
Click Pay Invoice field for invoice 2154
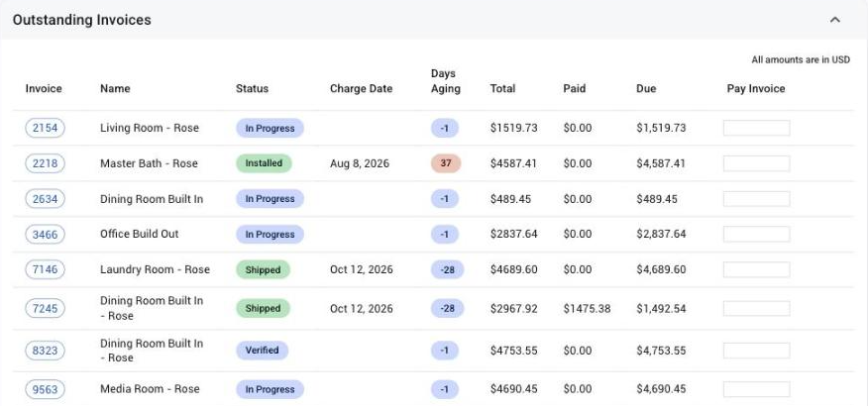756,128
